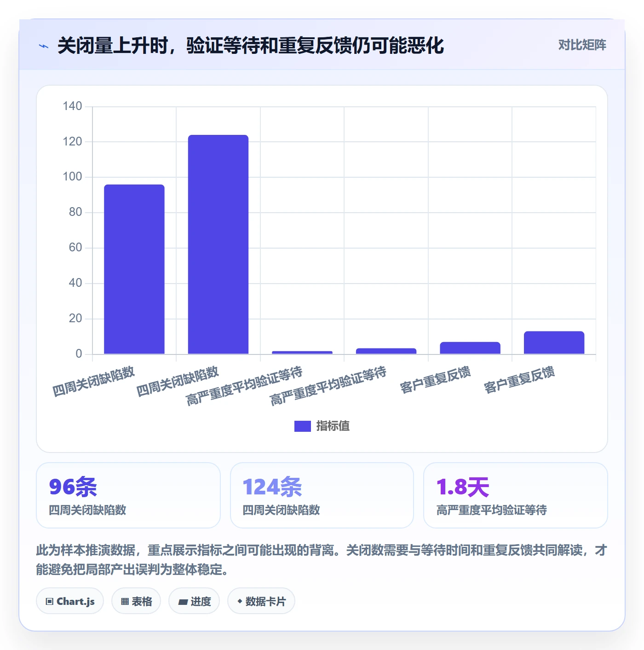Click the diamond icon in 数据卡片 chip
The image size is (644, 650).
(240, 601)
